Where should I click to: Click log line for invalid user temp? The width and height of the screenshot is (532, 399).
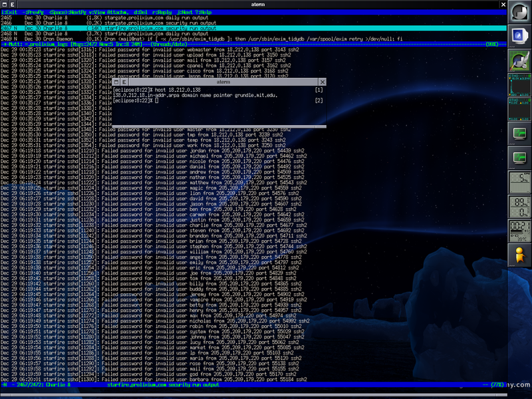[x=143, y=140]
